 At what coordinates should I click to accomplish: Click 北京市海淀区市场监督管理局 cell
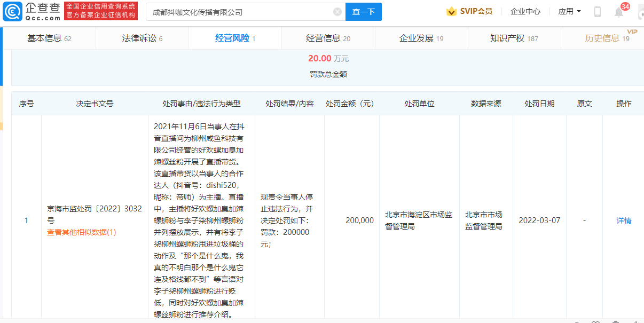[x=419, y=220]
